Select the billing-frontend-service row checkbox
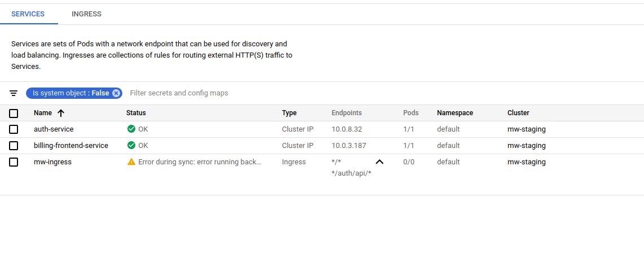This screenshot has width=644, height=253. pos(14,146)
